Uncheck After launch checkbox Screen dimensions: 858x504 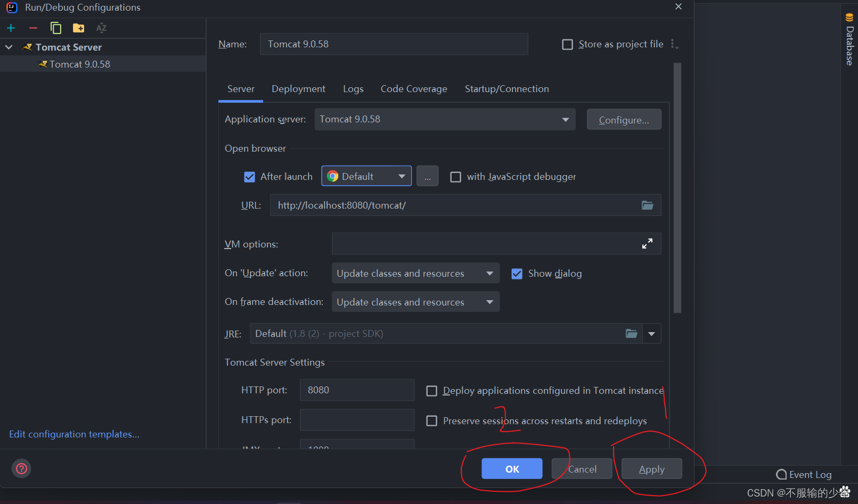point(249,177)
